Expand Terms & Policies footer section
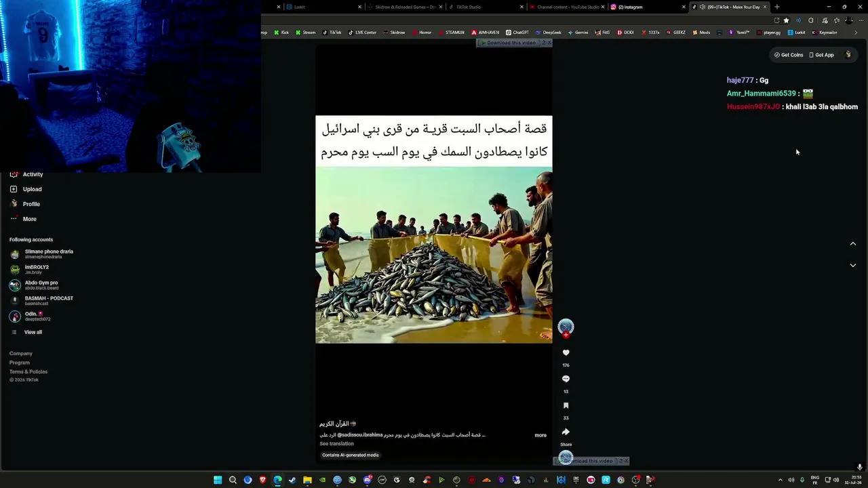Viewport: 868px width, 488px height. pyautogui.click(x=28, y=371)
